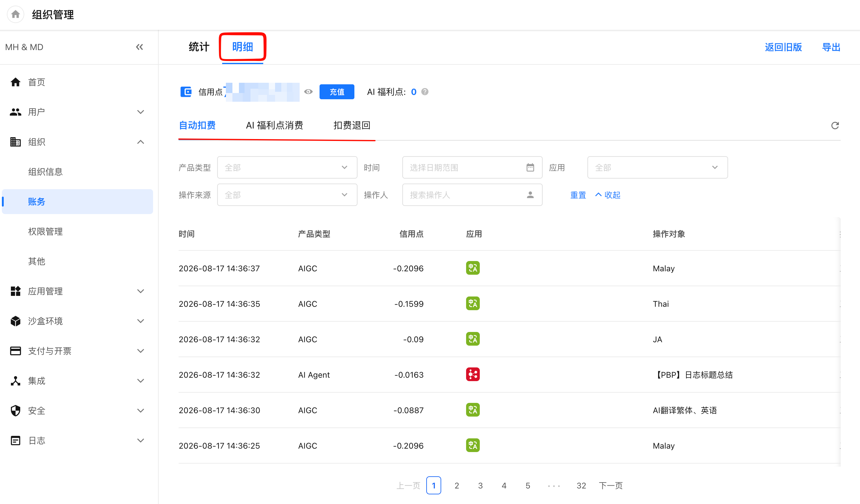Open the 扣费退回 tab
Image resolution: width=860 pixels, height=504 pixels.
pyautogui.click(x=352, y=125)
